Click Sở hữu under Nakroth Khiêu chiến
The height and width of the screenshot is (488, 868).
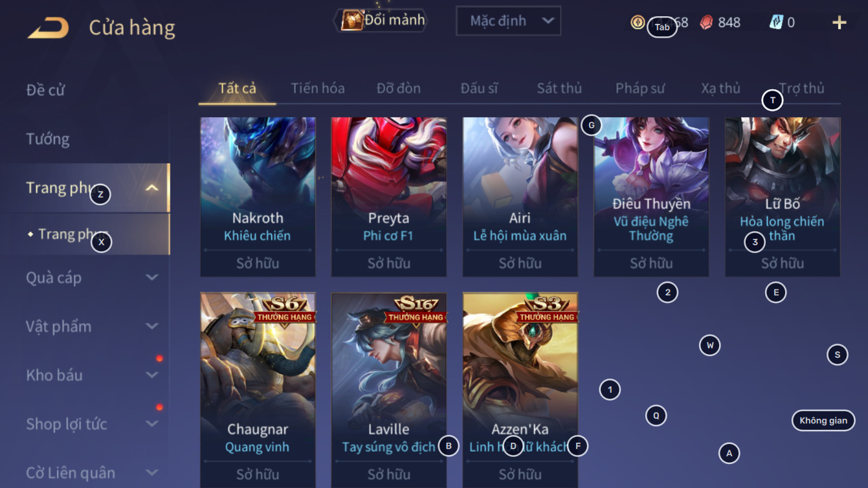pos(258,263)
